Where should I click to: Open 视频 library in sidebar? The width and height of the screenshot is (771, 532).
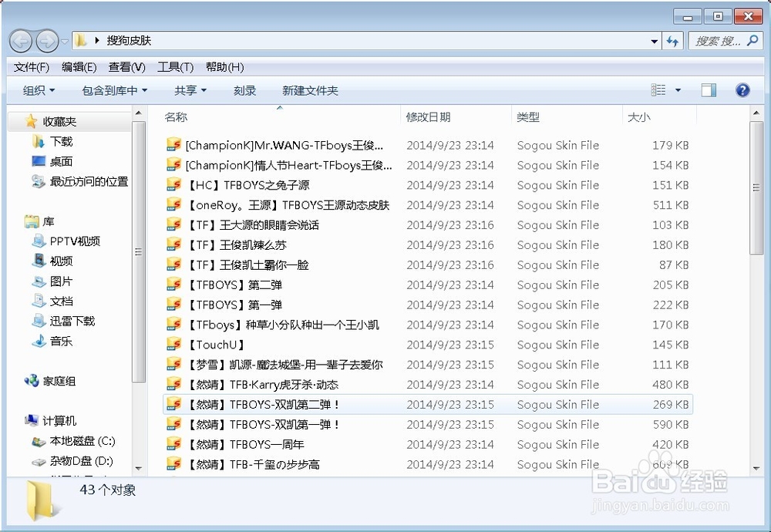62,261
